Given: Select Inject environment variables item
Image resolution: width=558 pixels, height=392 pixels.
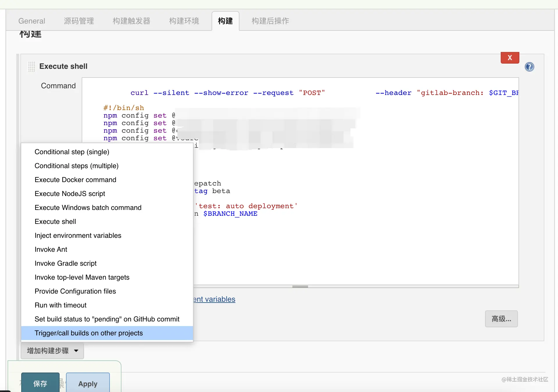Looking at the screenshot, I should click(x=78, y=235).
